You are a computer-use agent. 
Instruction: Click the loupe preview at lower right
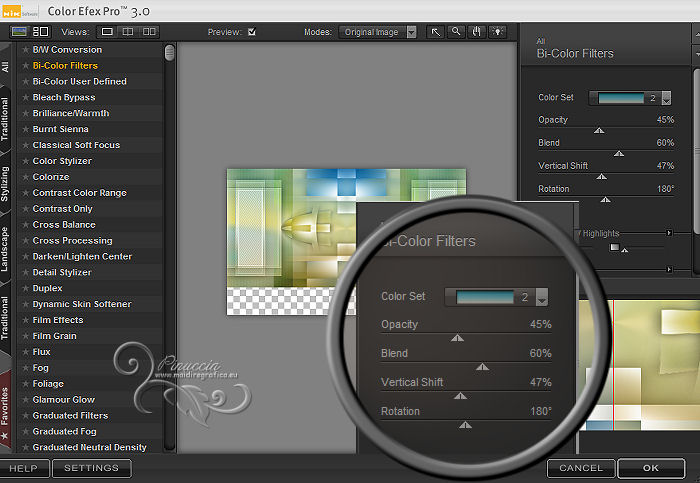coord(639,365)
